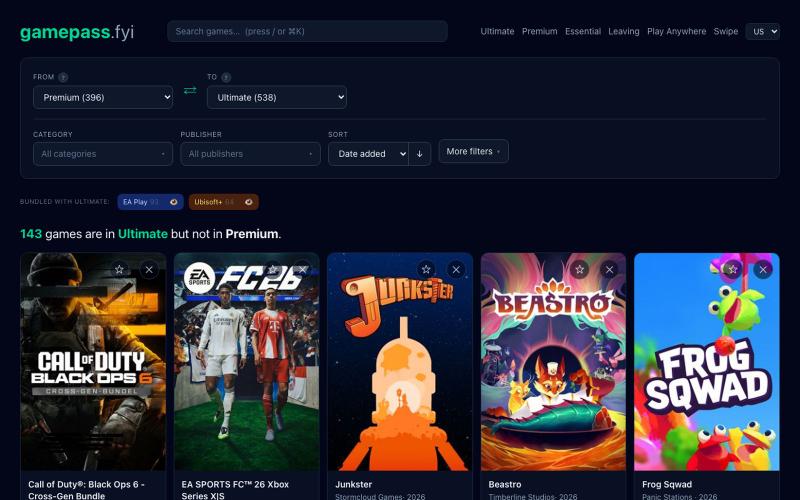Image resolution: width=800 pixels, height=500 pixels.
Task: Hide the Frog Sqwad card with X
Action: coord(763,269)
